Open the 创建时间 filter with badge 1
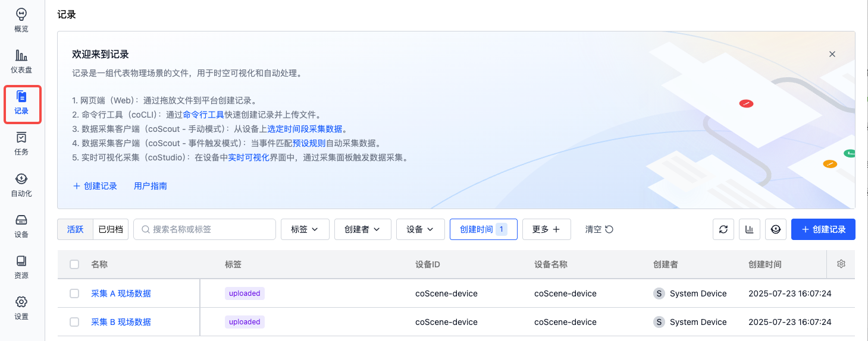 point(484,229)
